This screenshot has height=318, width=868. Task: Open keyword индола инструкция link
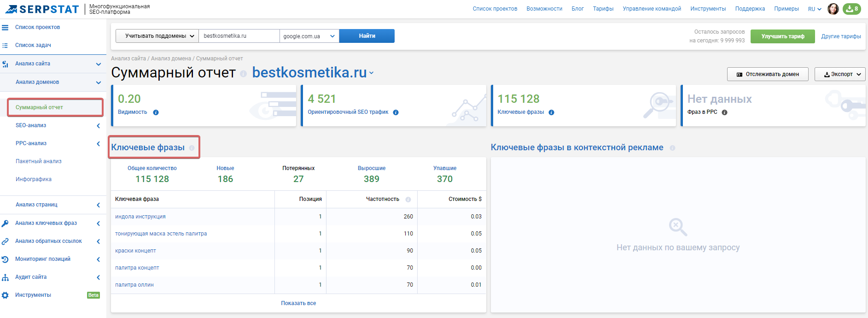[x=140, y=217]
